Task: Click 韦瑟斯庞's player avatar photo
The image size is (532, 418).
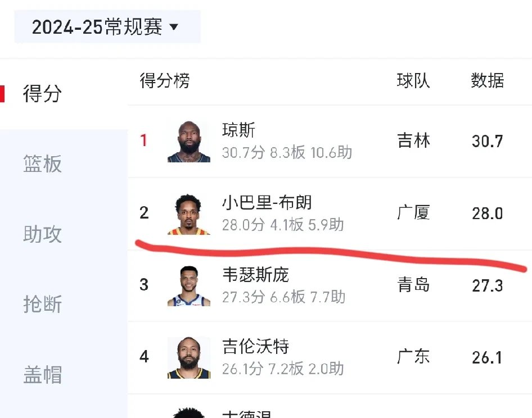Action: (188, 285)
